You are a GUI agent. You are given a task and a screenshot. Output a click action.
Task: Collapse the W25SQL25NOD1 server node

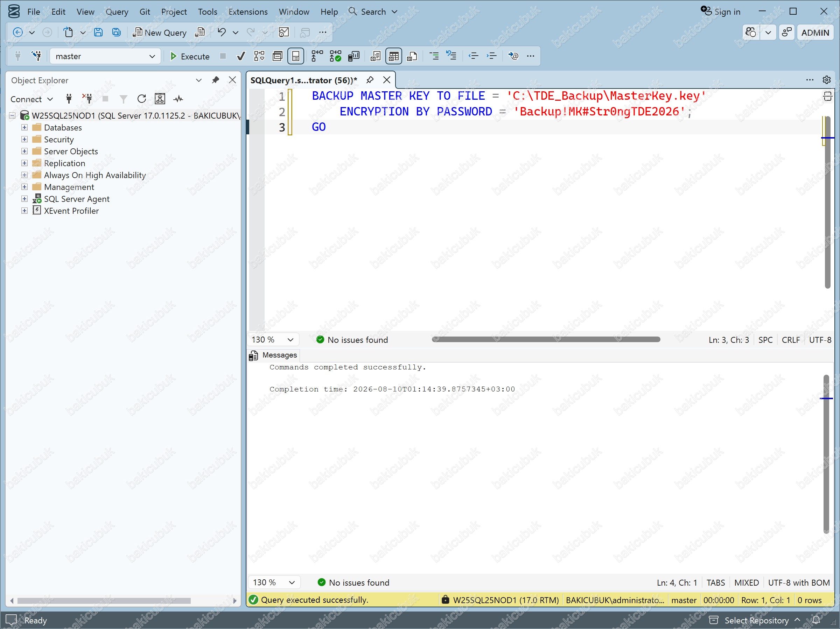pos(13,115)
